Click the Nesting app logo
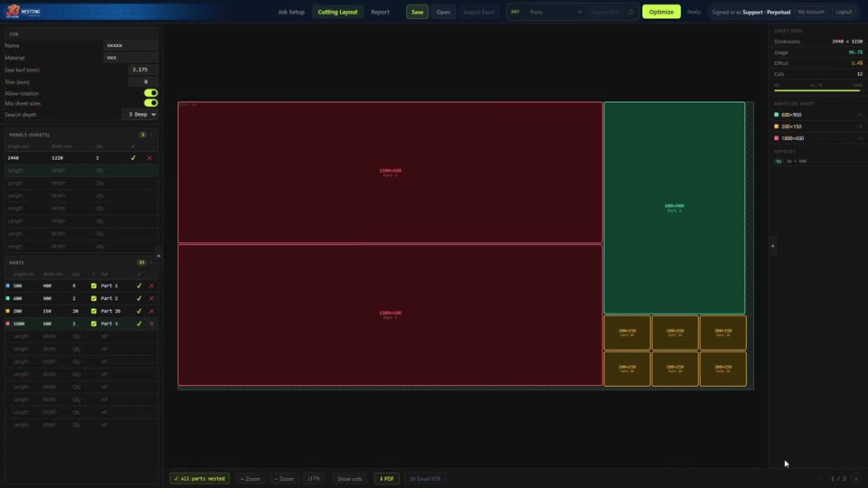 pos(24,11)
